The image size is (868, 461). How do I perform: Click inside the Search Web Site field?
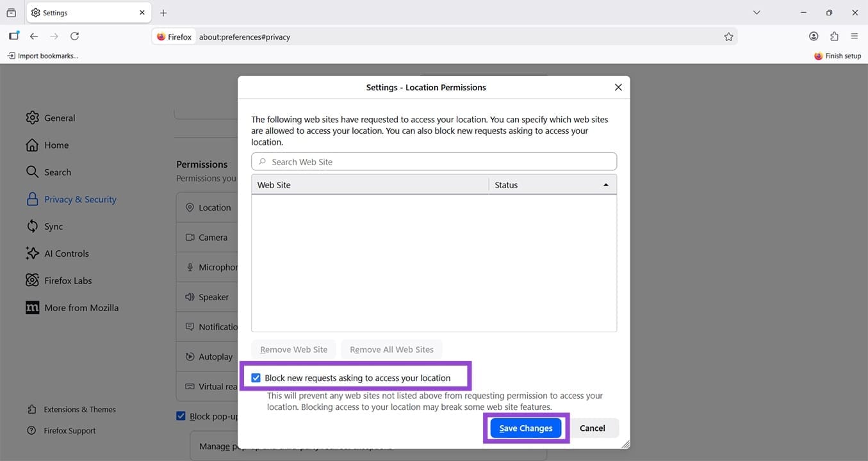point(434,161)
